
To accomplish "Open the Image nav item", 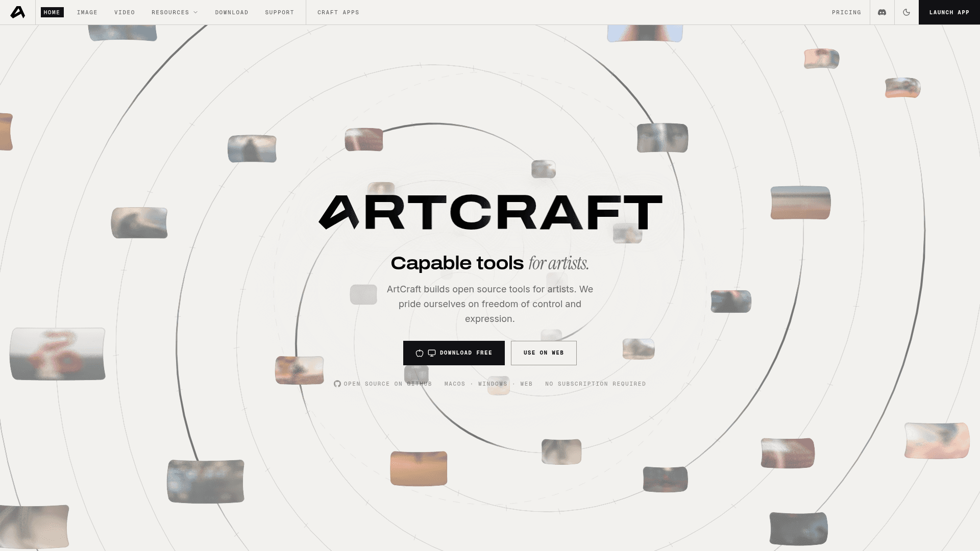I will (x=87, y=12).
